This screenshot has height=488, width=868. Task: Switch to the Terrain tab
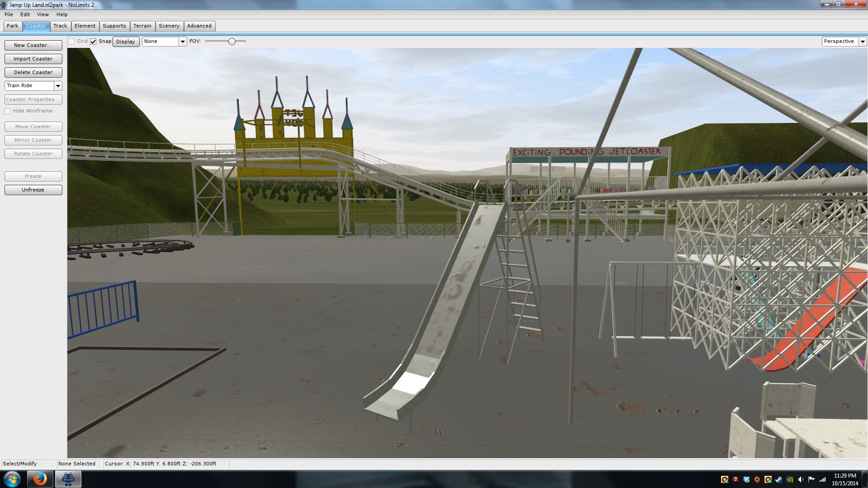click(x=142, y=26)
